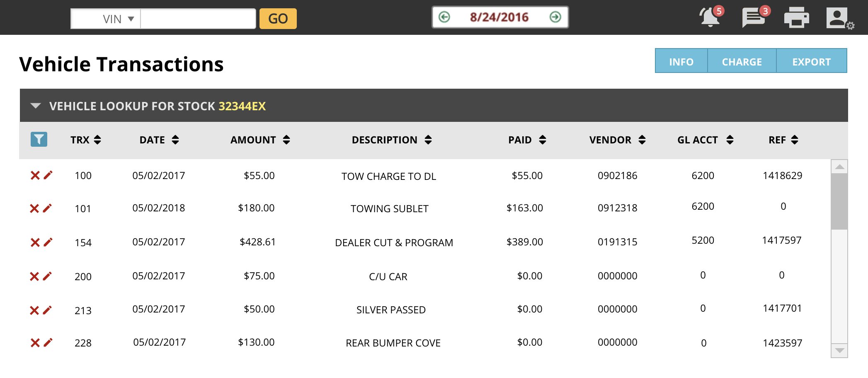Open the notifications bell icon
Screen dimensions: 868x378
click(x=710, y=18)
